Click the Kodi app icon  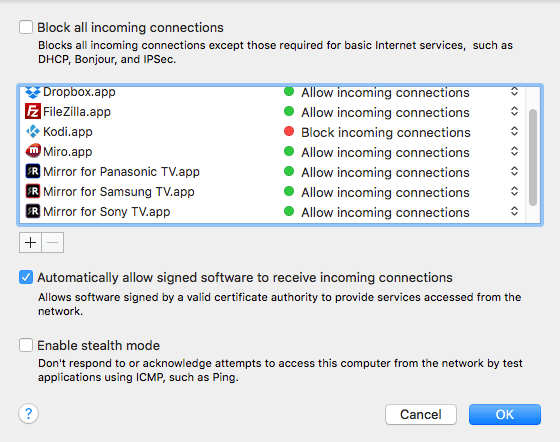33,131
